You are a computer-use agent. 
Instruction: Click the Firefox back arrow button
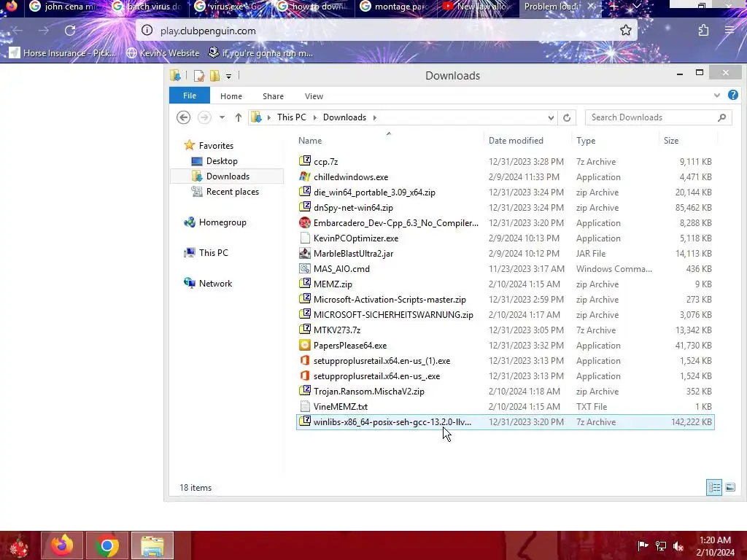click(18, 31)
